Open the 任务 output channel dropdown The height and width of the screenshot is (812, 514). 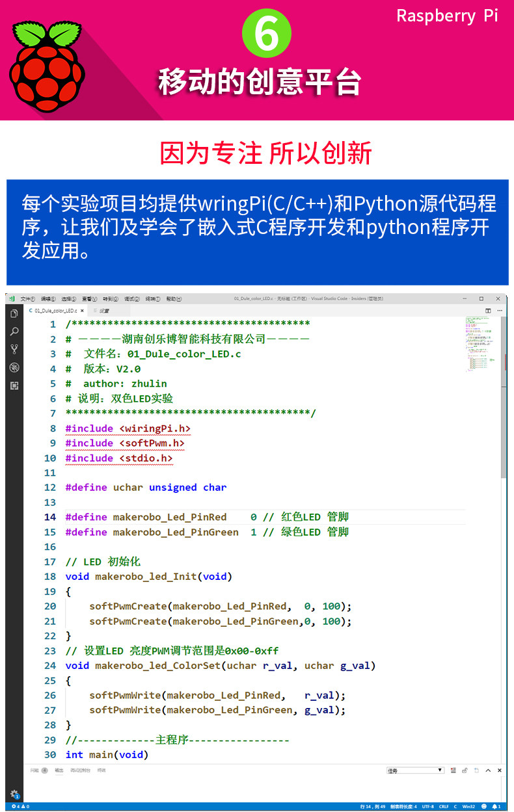pos(415,770)
